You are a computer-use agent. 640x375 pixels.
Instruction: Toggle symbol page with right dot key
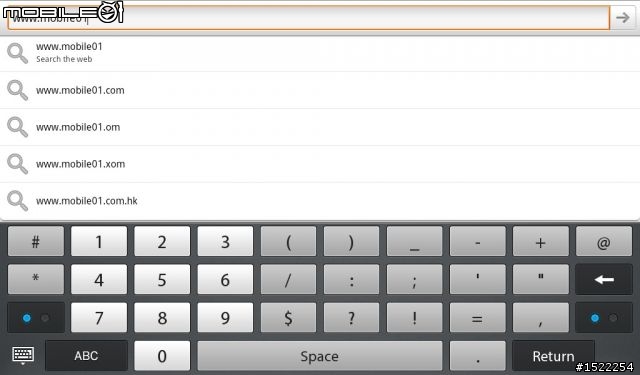tap(604, 318)
